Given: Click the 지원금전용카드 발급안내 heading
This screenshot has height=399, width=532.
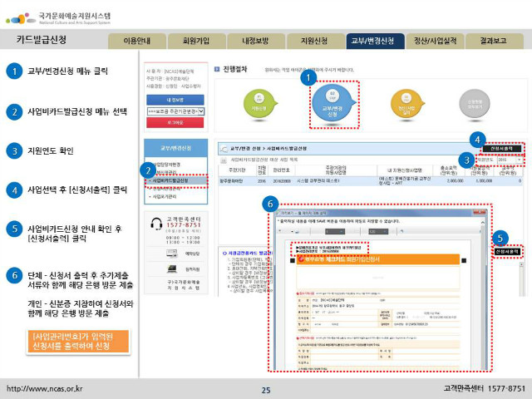Looking at the screenshot, I should point(248,253).
